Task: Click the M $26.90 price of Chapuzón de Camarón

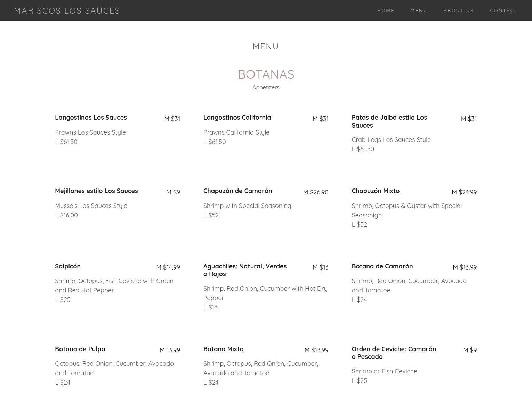Action: pyautogui.click(x=315, y=192)
